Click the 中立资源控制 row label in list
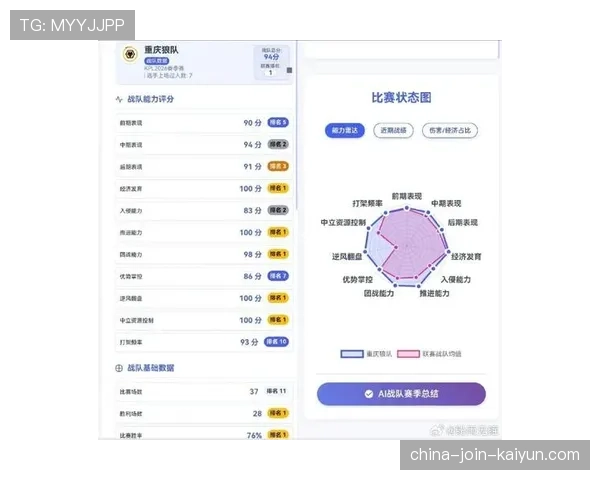 pyautogui.click(x=137, y=320)
